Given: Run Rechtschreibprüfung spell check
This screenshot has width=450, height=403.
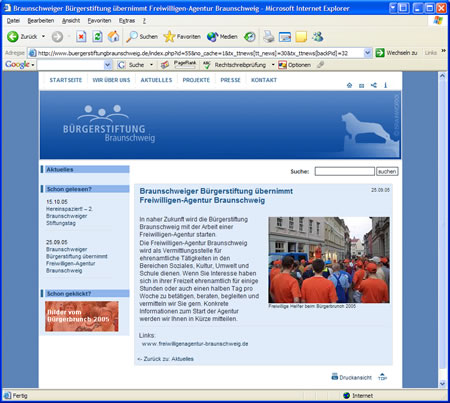Looking at the screenshot, I should 235,65.
